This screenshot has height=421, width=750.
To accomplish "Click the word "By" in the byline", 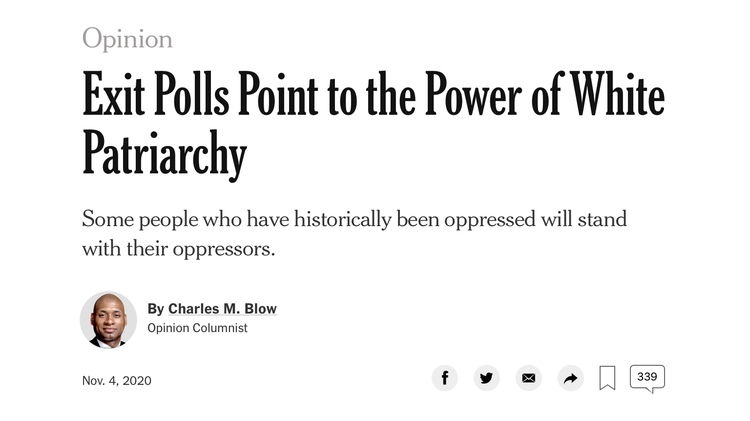I will (x=155, y=309).
